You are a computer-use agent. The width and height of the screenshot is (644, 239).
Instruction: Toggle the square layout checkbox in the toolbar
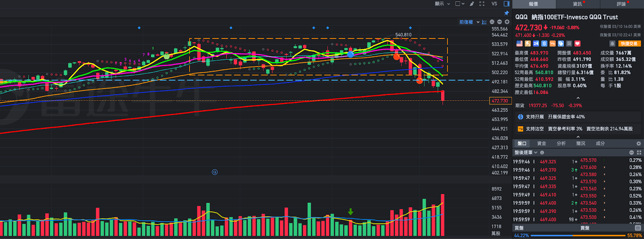458,4
